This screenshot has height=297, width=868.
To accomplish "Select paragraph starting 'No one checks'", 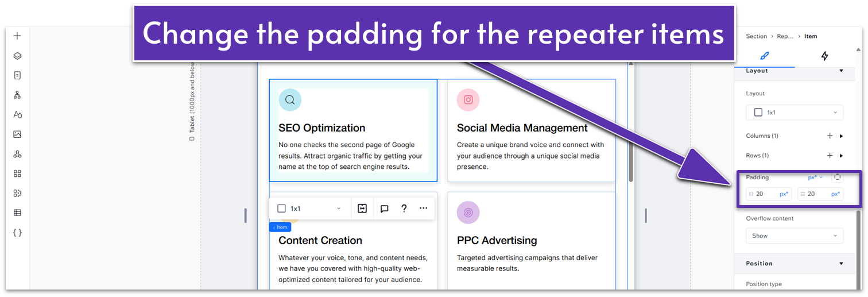I will pos(351,156).
